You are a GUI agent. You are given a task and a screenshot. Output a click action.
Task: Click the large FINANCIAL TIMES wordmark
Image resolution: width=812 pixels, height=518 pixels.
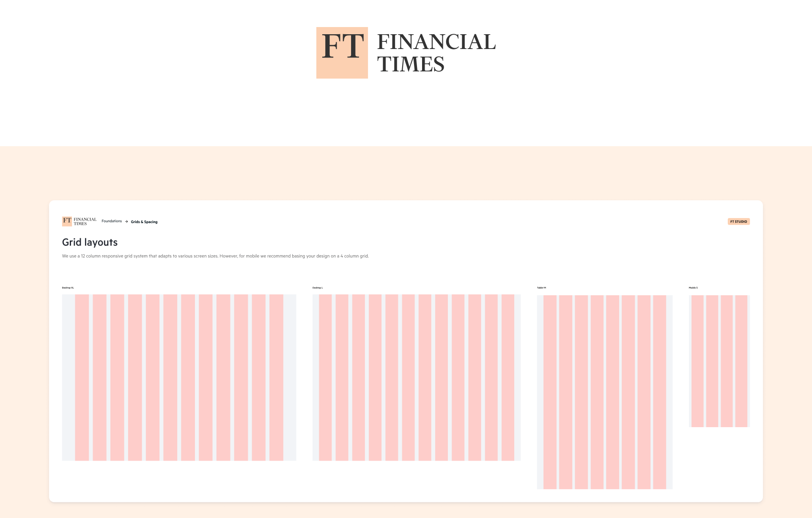[436, 53]
